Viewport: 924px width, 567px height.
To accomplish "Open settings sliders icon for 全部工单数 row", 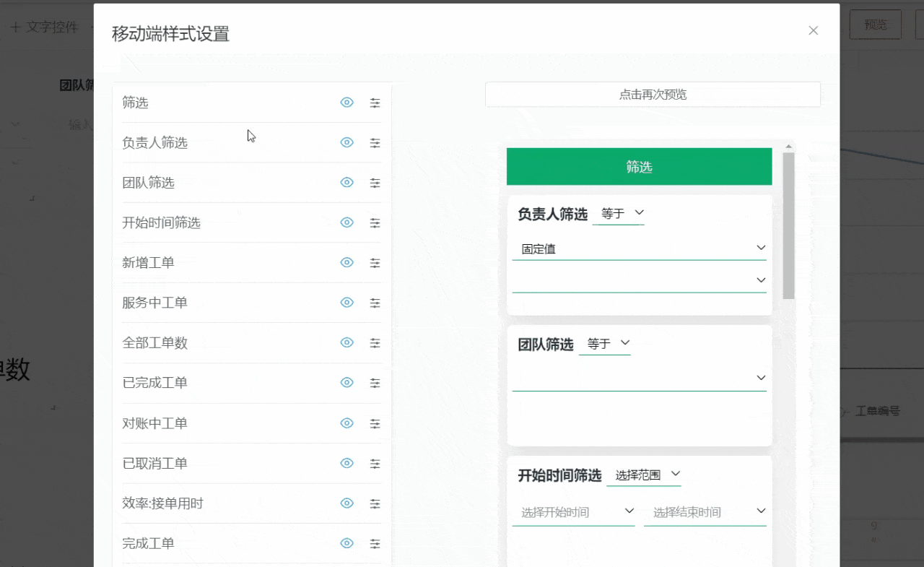I will [x=375, y=343].
